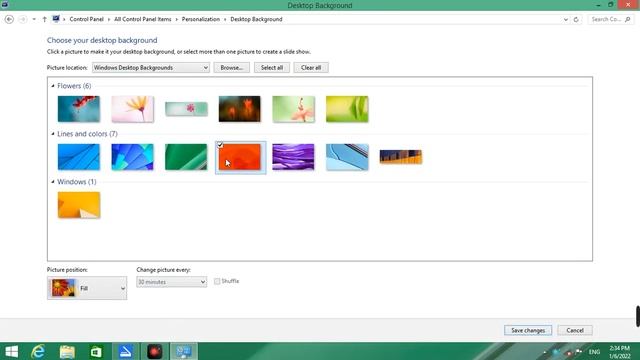Collapse the Flowers (6) group

(x=53, y=86)
